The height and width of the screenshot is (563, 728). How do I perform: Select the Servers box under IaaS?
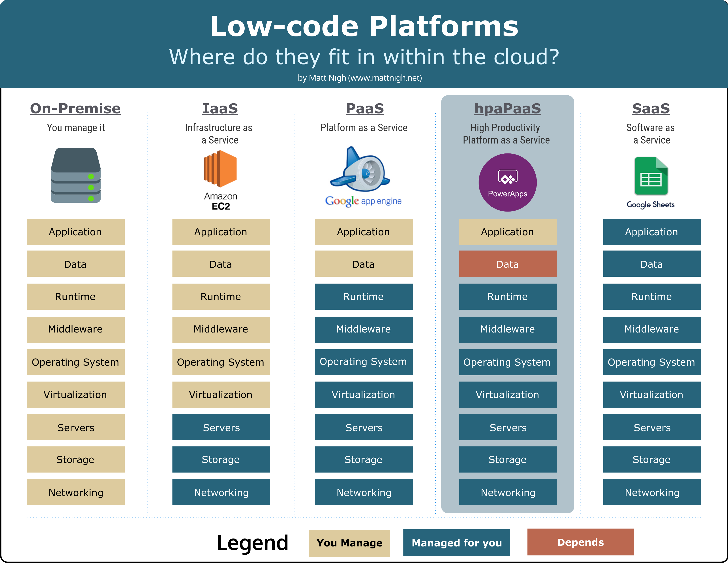221,427
